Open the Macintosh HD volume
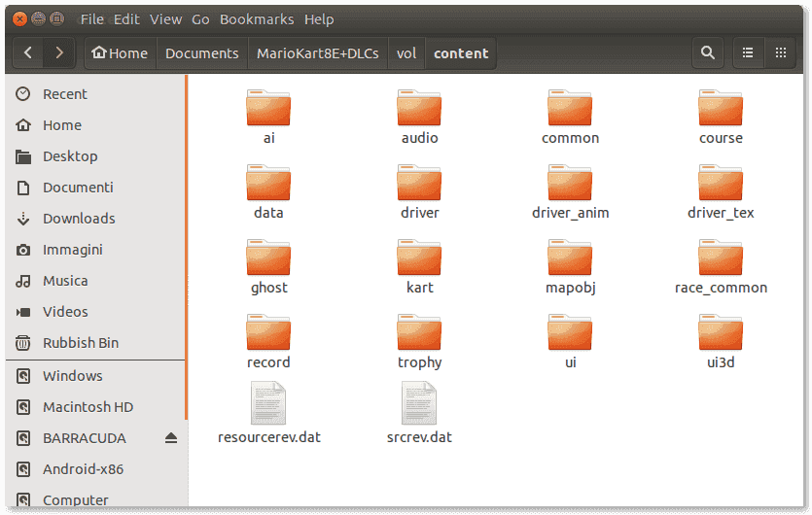This screenshot has height=515, width=812. click(x=94, y=407)
